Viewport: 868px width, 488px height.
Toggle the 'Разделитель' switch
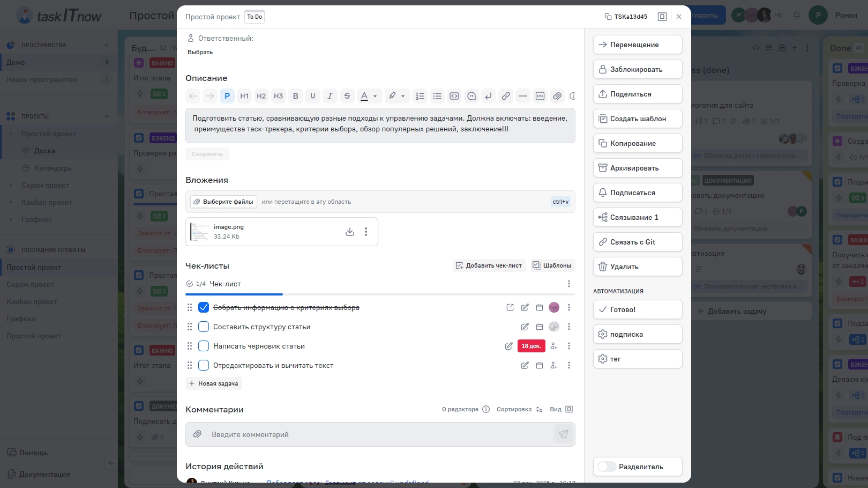click(607, 467)
